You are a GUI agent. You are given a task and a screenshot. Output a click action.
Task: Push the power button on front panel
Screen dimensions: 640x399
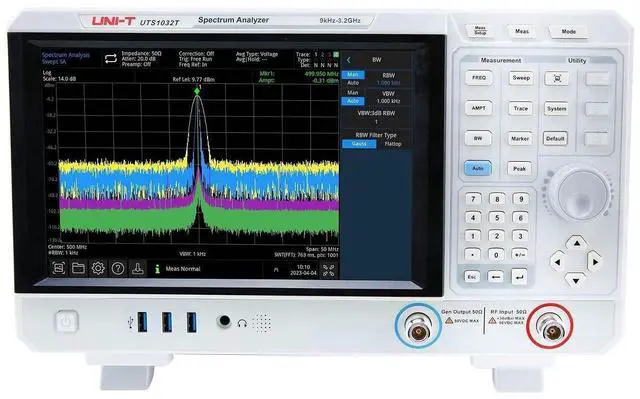click(66, 321)
